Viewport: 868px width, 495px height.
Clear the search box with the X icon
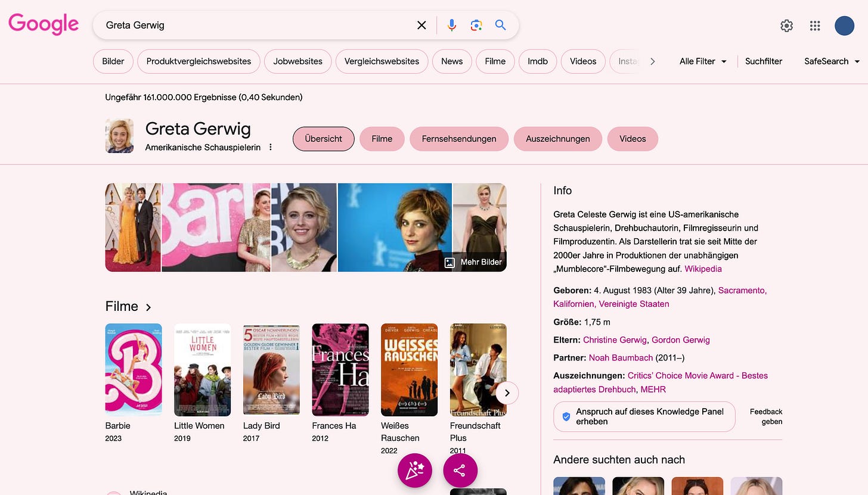coord(421,25)
